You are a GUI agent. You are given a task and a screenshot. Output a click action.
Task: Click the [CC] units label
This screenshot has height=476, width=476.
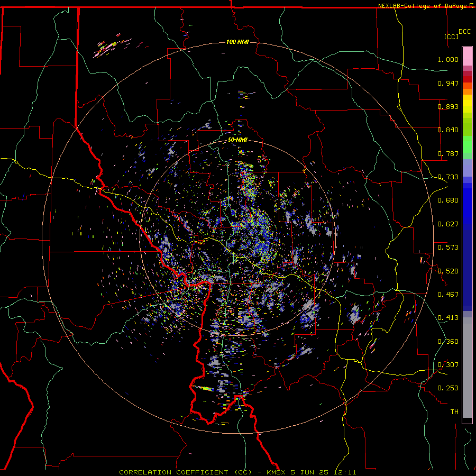click(x=451, y=36)
